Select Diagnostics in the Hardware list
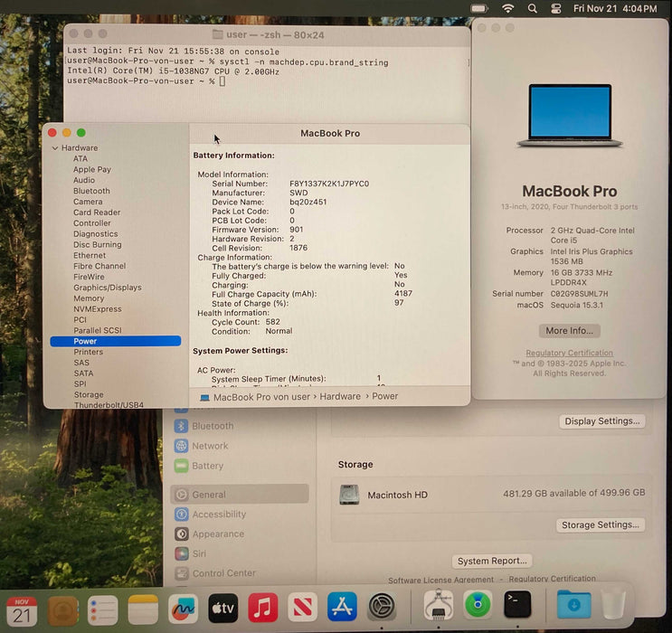The width and height of the screenshot is (672, 633). click(96, 233)
